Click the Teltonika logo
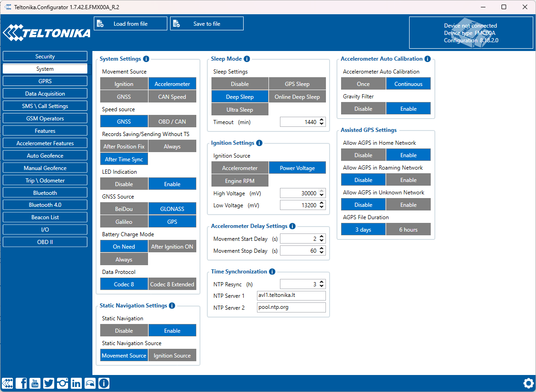 [46, 33]
